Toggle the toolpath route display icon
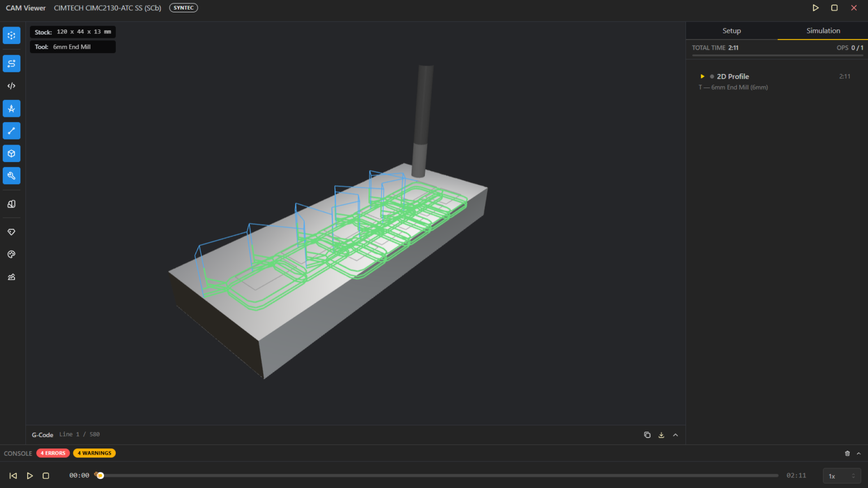Image resolution: width=868 pixels, height=488 pixels. pyautogui.click(x=11, y=63)
